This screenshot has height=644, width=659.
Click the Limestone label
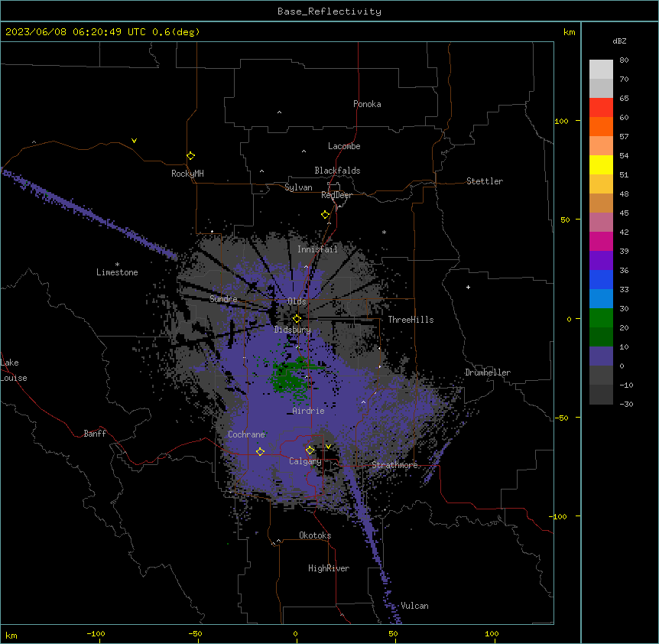(x=117, y=272)
